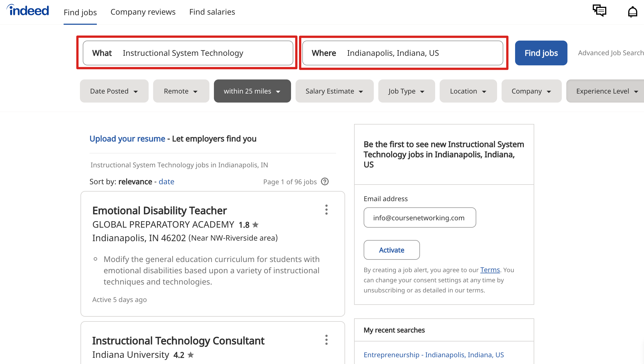Open options menu for Instructional Technology Consultant

pyautogui.click(x=326, y=340)
